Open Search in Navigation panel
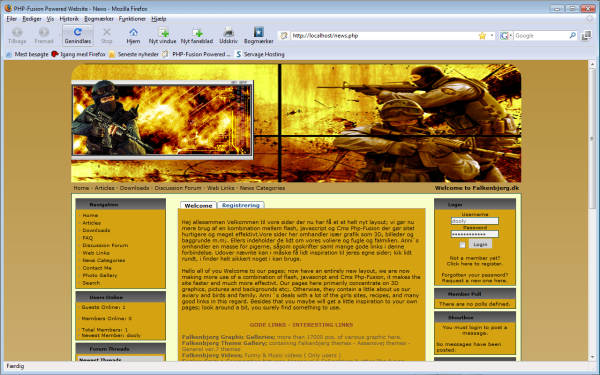 (91, 283)
